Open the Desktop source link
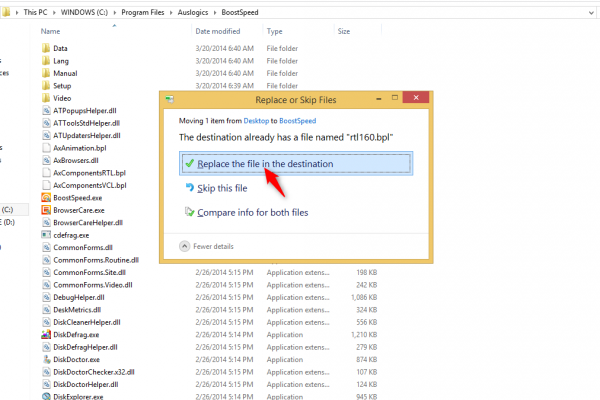The image size is (600, 400). point(256,121)
